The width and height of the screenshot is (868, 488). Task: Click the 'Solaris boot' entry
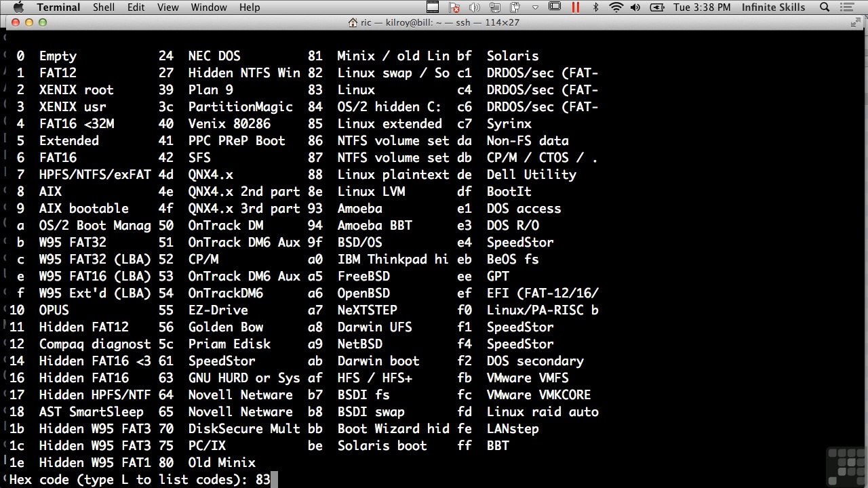tap(382, 446)
